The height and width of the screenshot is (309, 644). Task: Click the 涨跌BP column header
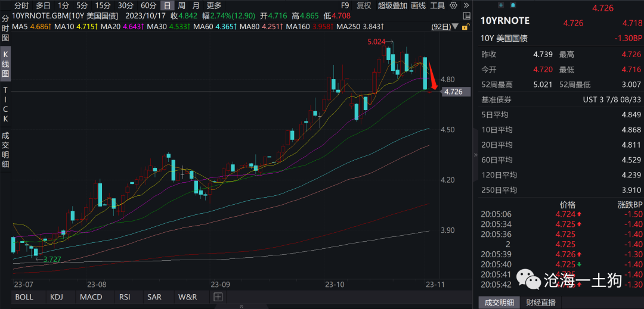pyautogui.click(x=629, y=205)
